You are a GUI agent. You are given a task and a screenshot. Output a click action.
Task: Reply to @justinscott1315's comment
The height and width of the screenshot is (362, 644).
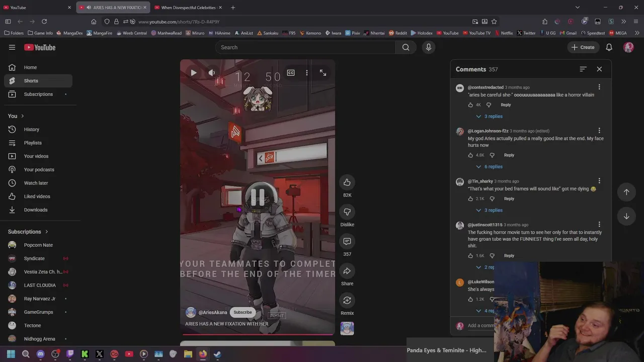coord(509,255)
